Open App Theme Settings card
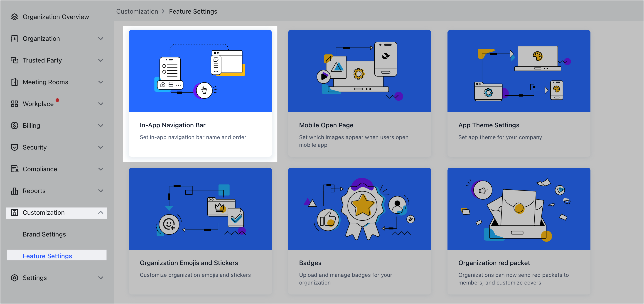 pyautogui.click(x=519, y=93)
